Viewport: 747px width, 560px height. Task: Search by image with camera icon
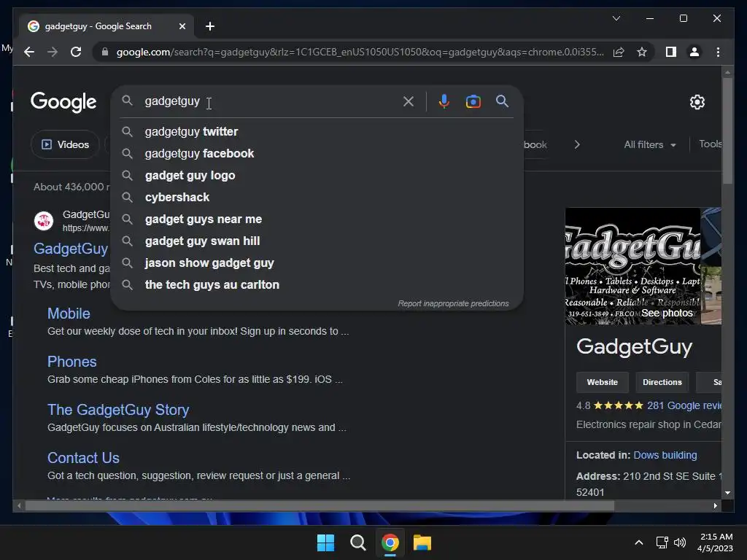473,101
